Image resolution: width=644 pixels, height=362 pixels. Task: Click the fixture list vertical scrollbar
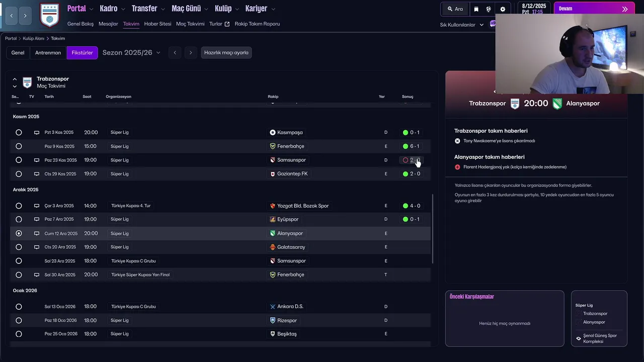pos(433,229)
